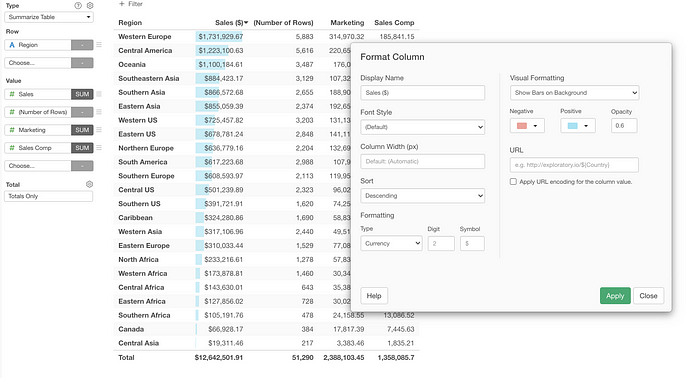The width and height of the screenshot is (700, 378).
Task: Select the Western Europe row label
Action: (145, 37)
